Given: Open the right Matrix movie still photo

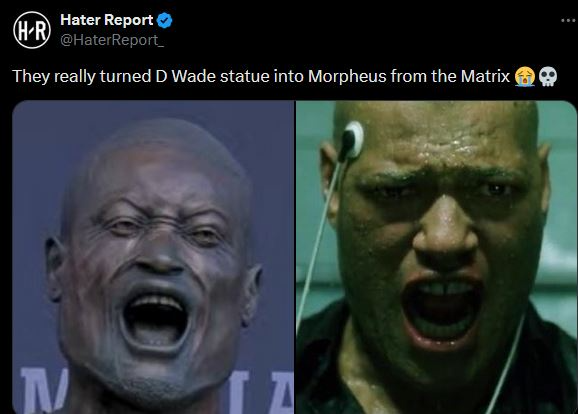Looking at the screenshot, I should point(436,257).
